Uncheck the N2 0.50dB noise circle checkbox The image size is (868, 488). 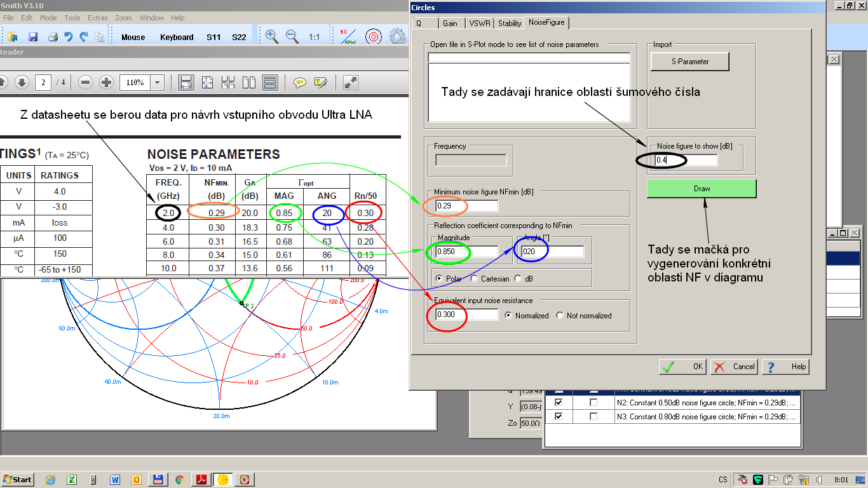pyautogui.click(x=559, y=403)
